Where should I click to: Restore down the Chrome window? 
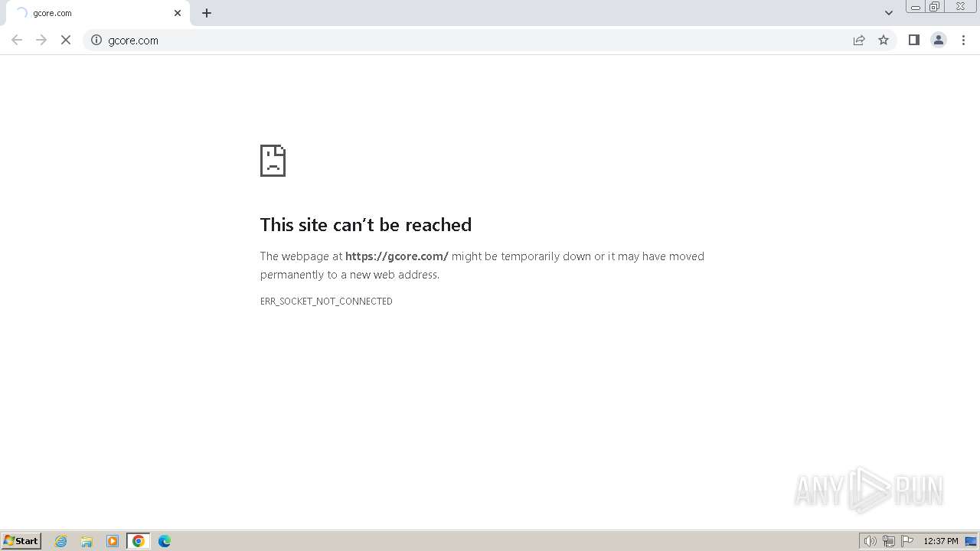[x=935, y=7]
